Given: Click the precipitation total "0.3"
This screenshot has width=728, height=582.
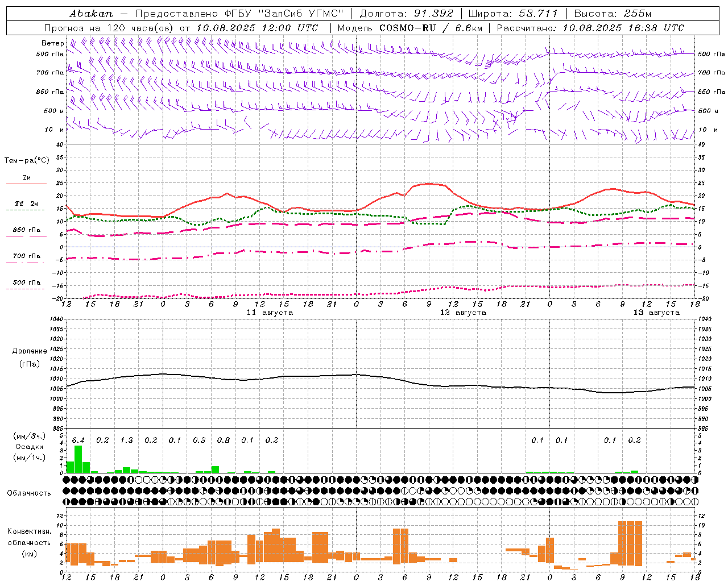Looking at the screenshot, I should 199,440.
